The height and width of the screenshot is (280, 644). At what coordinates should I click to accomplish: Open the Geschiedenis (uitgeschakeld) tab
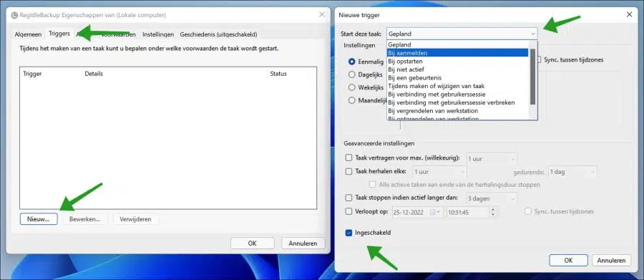point(218,34)
